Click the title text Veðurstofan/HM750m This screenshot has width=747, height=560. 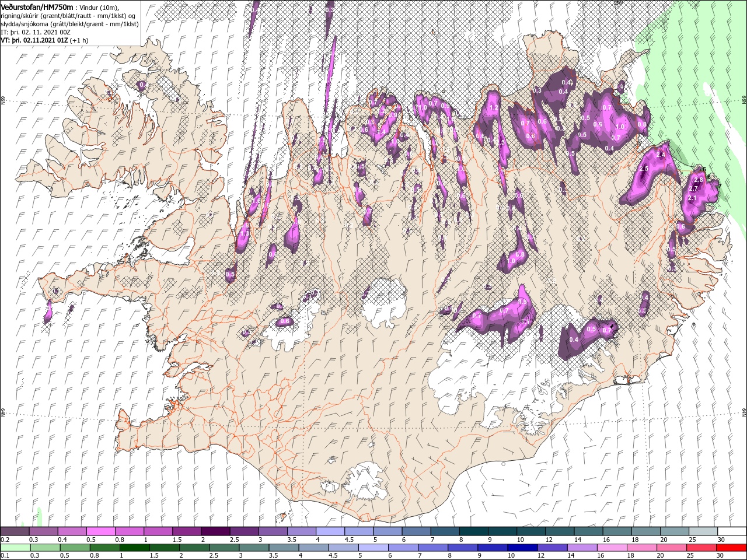(37, 7)
